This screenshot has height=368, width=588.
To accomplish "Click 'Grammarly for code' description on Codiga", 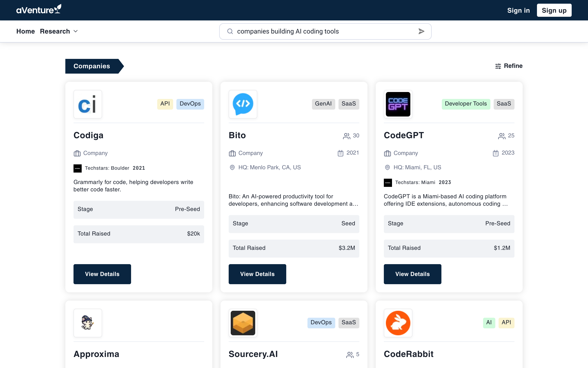I will click(133, 186).
